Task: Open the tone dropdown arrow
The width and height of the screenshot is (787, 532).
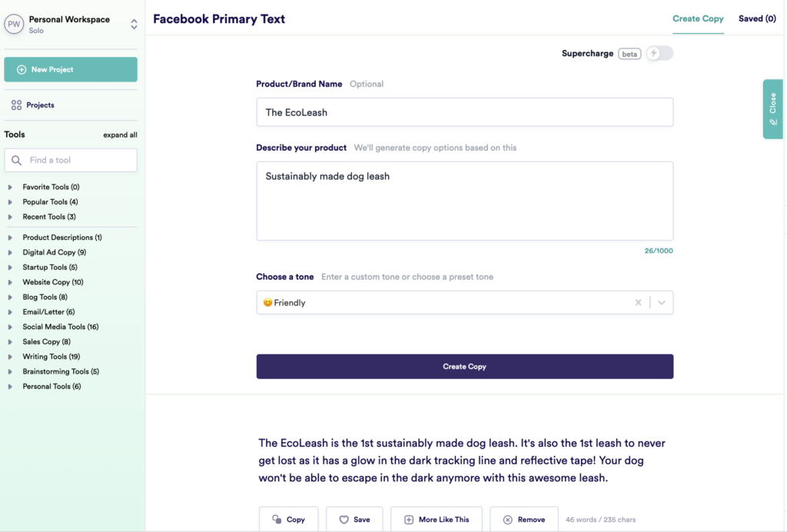Action: point(662,303)
